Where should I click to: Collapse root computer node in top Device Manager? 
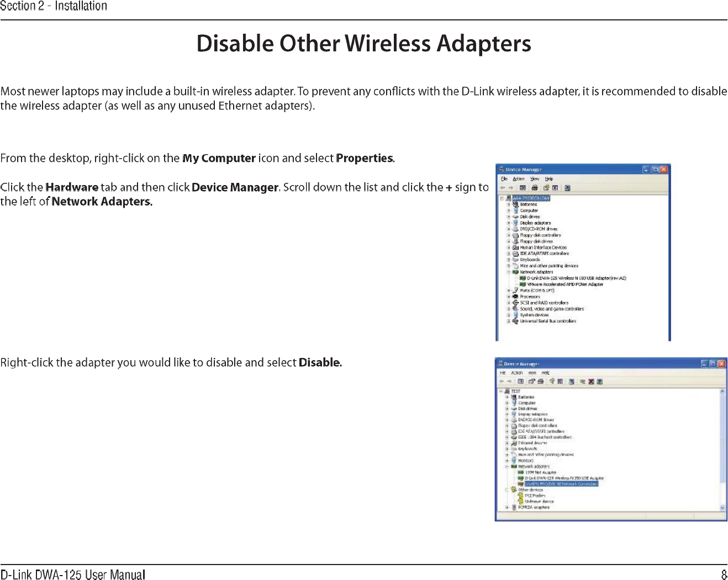502,198
